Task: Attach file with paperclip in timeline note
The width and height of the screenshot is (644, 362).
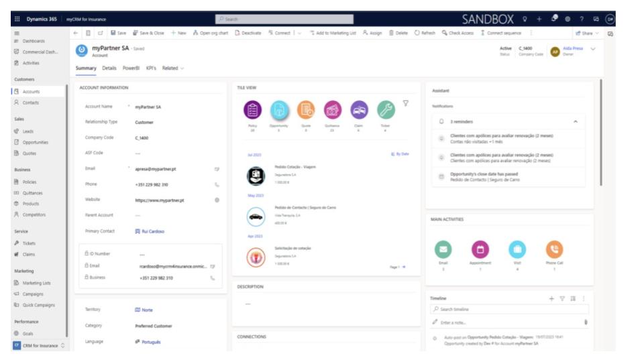Action: (586, 322)
